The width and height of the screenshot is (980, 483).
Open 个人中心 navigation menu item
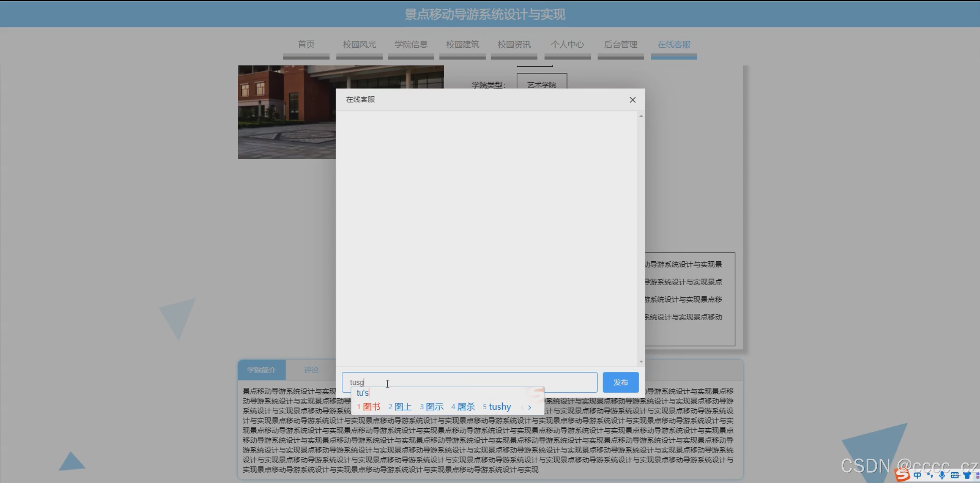pyautogui.click(x=567, y=45)
